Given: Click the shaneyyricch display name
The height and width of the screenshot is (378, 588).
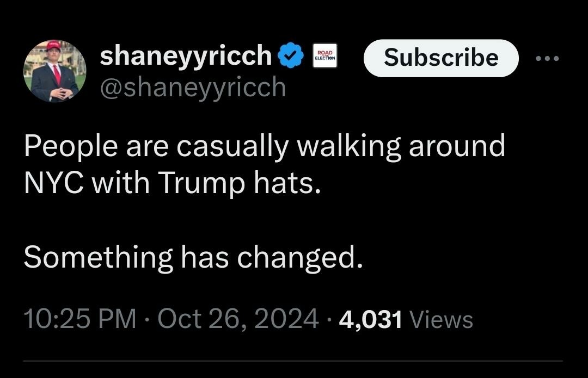Looking at the screenshot, I should pyautogui.click(x=186, y=55).
